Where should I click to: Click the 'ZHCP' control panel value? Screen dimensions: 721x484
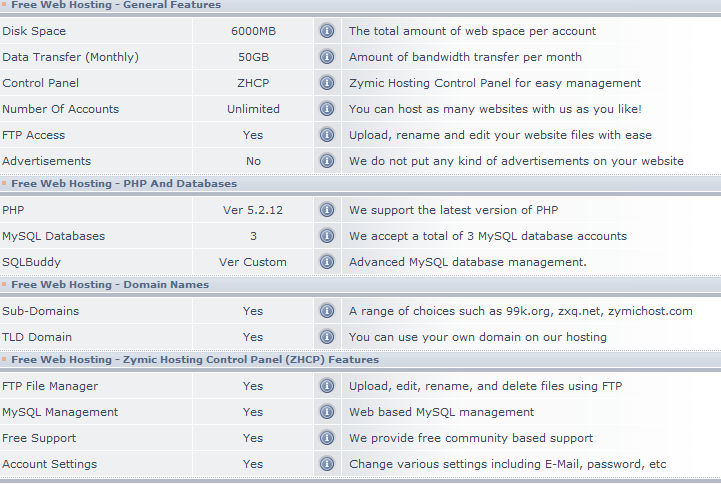tap(253, 83)
